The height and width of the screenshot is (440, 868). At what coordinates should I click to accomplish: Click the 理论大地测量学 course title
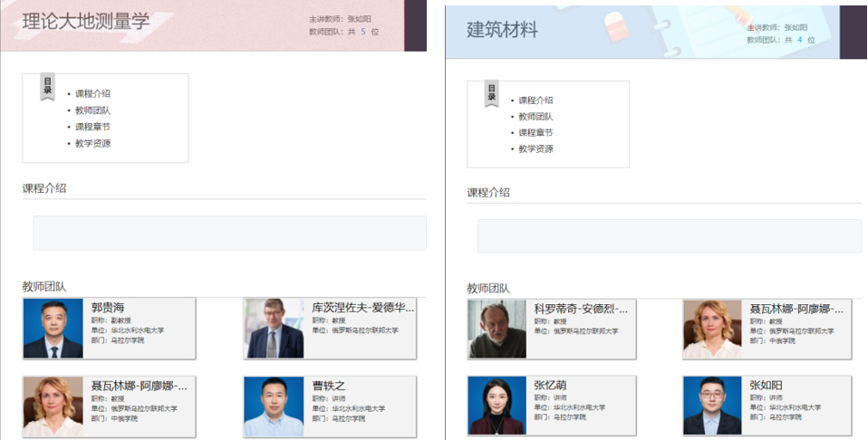[x=86, y=22]
